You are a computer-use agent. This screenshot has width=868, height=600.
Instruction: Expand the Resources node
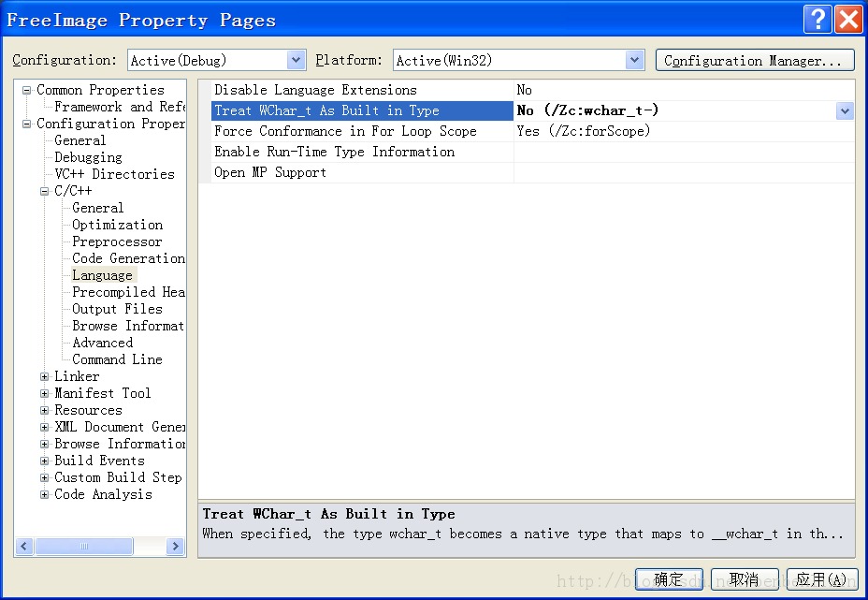click(x=44, y=411)
